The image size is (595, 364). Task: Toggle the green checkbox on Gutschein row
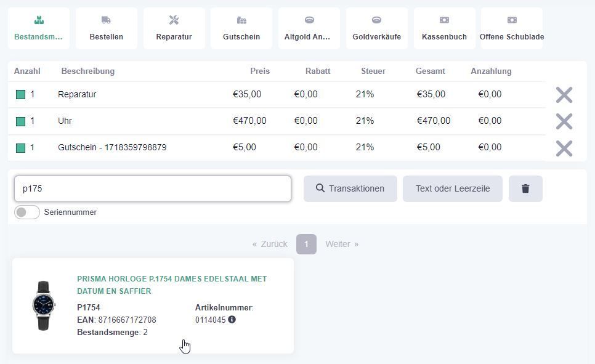(20, 148)
